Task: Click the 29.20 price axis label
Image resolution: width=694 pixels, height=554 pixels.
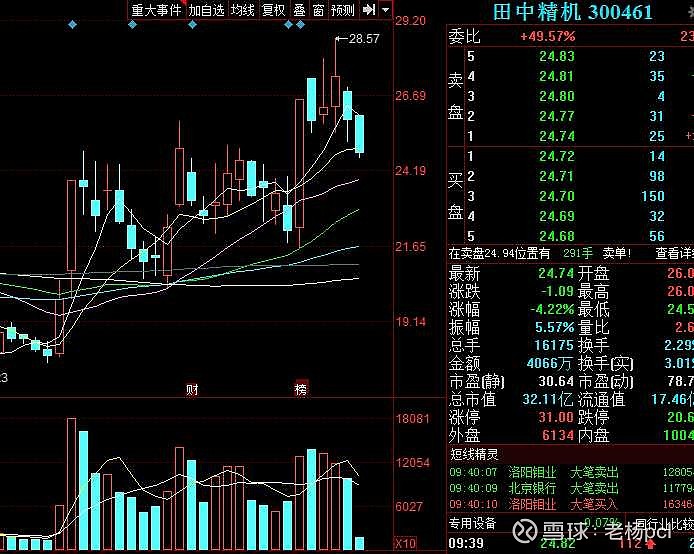Action: 410,21
